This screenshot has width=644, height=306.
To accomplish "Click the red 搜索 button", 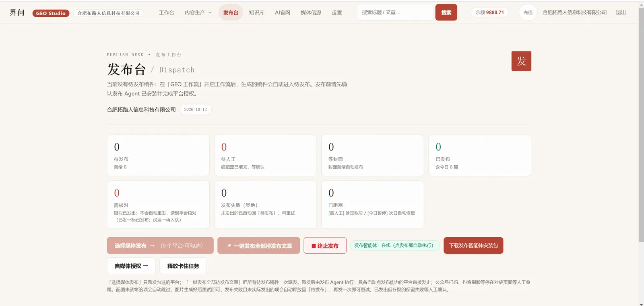I will point(446,12).
